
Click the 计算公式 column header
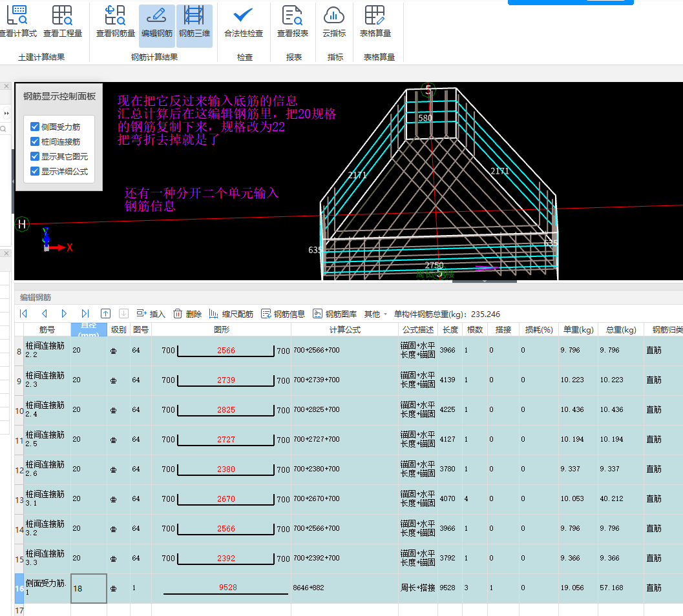point(344,329)
